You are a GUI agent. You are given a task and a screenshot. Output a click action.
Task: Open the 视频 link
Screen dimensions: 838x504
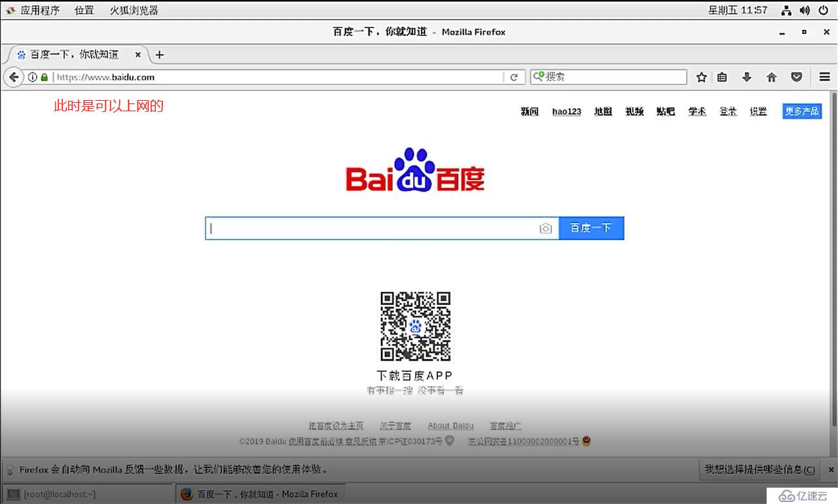(634, 111)
